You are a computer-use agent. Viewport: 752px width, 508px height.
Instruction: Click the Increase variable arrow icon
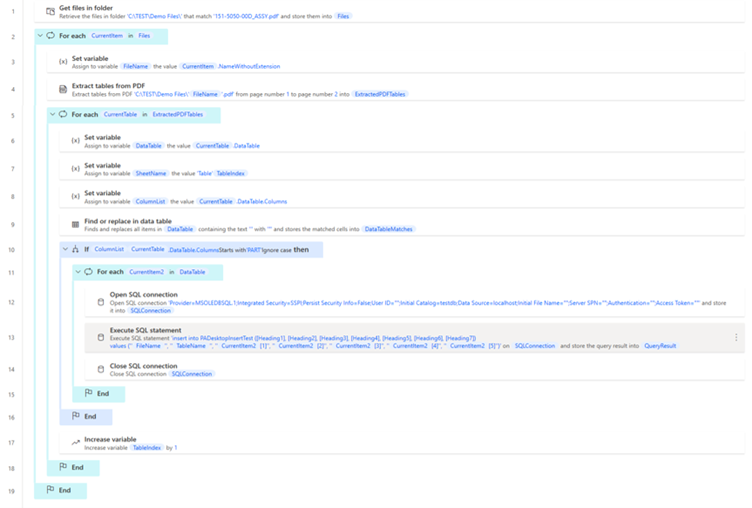[75, 442]
